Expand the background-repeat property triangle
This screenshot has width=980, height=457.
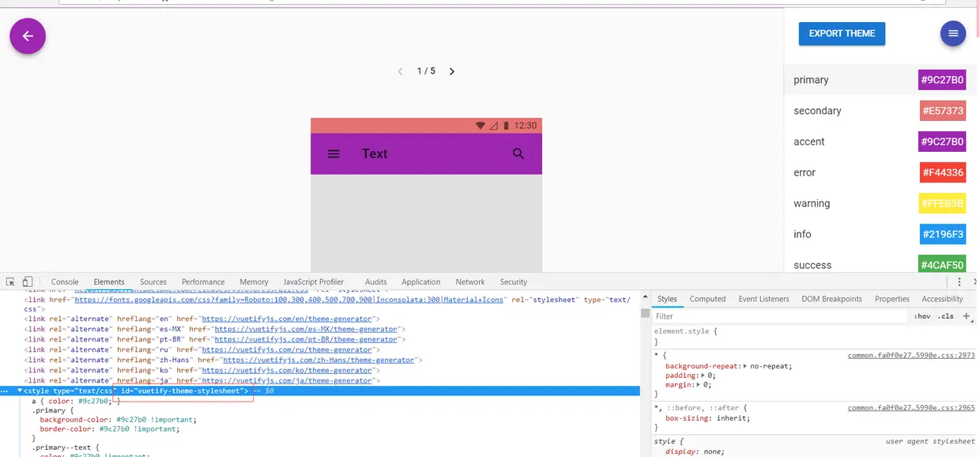pyautogui.click(x=746, y=366)
